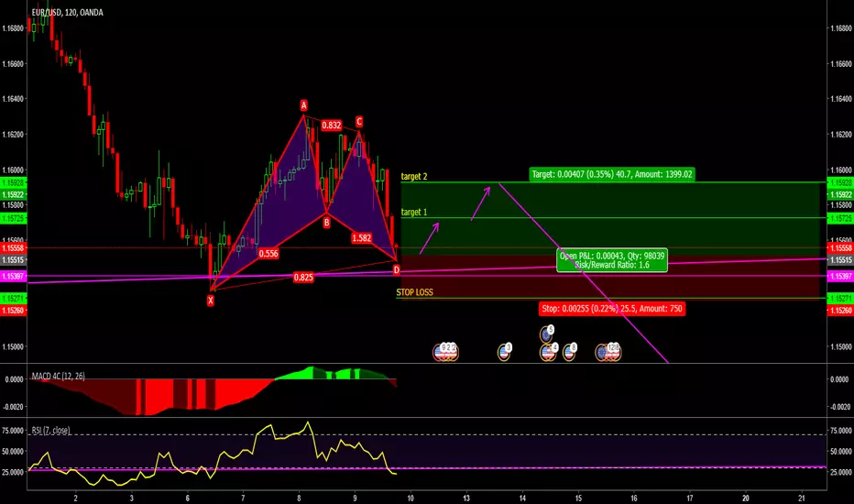Select the 0.556 ratio label
This screenshot has width=854, height=504.
pyautogui.click(x=268, y=253)
